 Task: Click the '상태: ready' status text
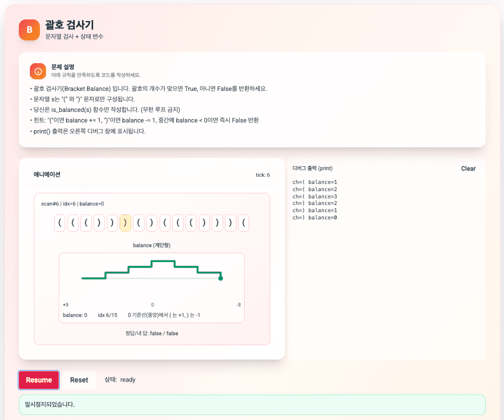pyautogui.click(x=120, y=380)
